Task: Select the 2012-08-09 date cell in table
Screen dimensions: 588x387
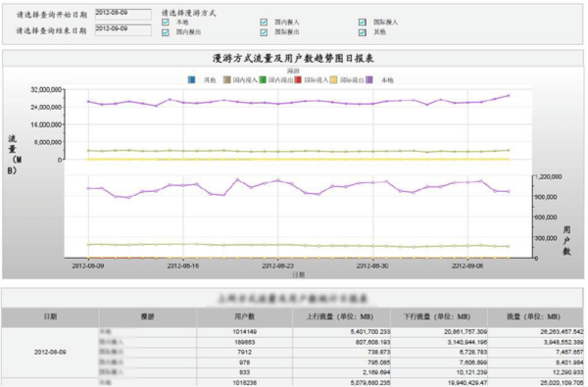Action: point(50,352)
